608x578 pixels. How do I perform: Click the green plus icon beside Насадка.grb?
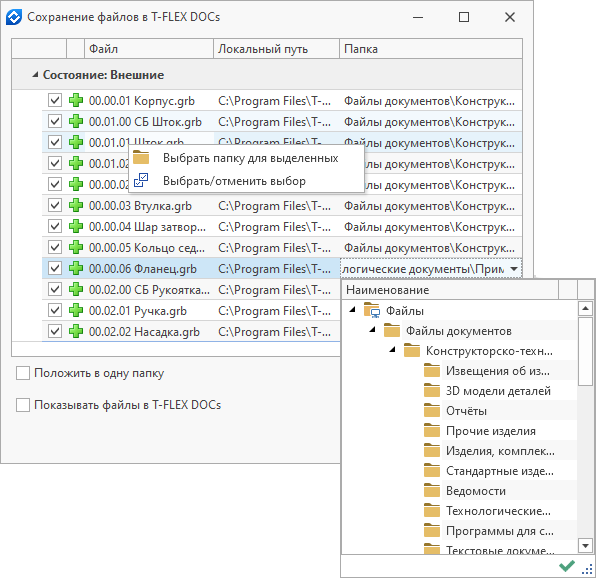pyautogui.click(x=76, y=331)
